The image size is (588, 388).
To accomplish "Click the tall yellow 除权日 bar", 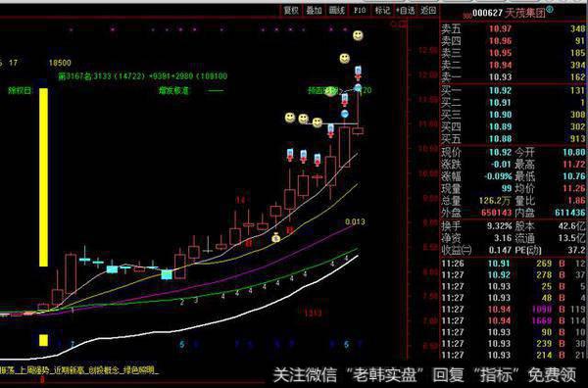I will click(x=43, y=177).
